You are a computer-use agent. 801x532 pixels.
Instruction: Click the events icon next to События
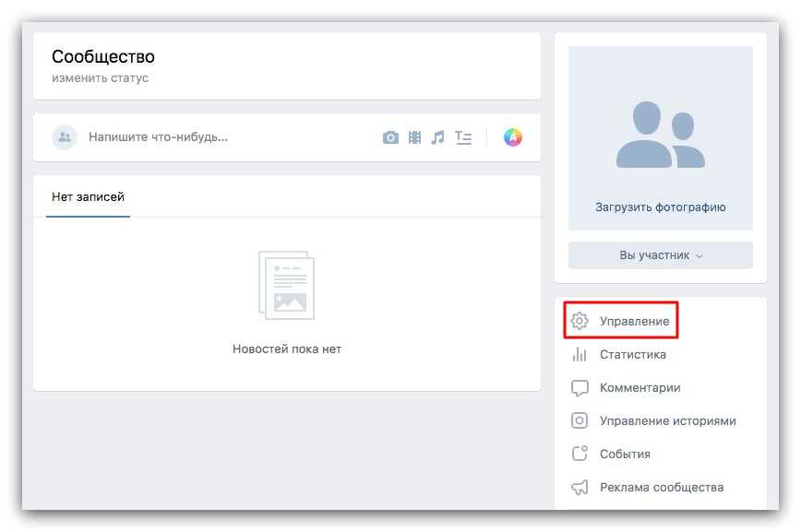click(580, 454)
